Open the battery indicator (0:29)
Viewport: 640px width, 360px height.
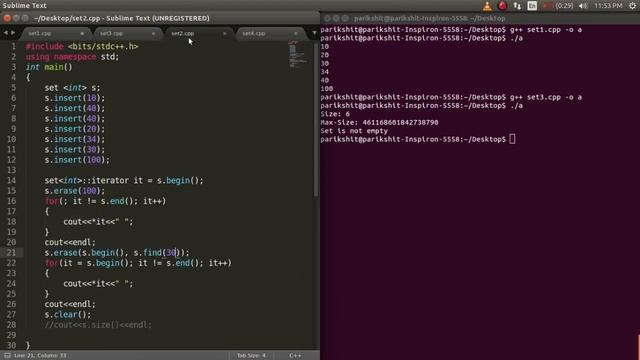pyautogui.click(x=558, y=6)
